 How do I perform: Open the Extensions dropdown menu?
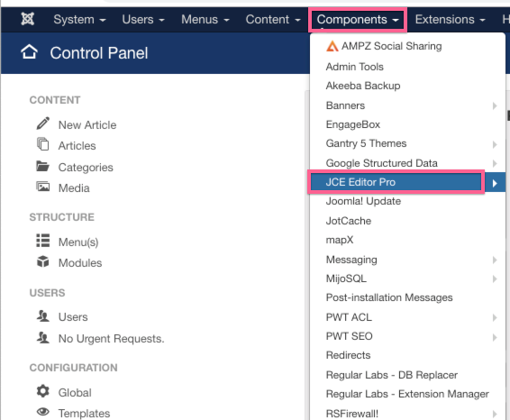click(451, 20)
